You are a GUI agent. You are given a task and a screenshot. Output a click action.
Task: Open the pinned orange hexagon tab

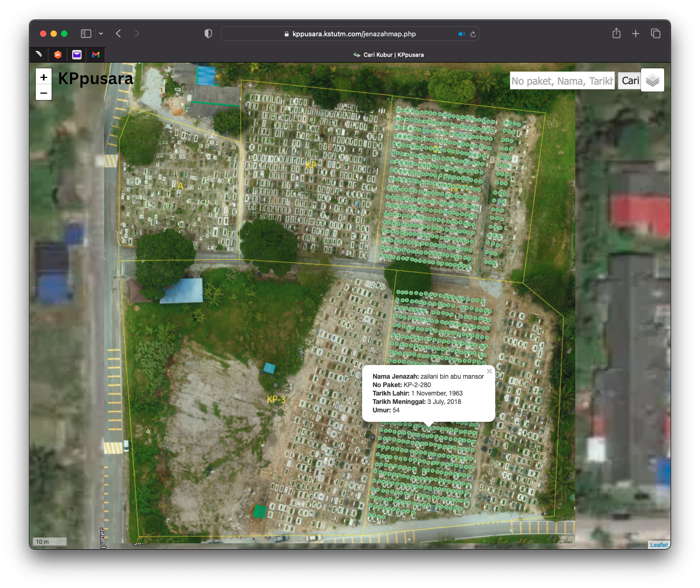pos(58,55)
